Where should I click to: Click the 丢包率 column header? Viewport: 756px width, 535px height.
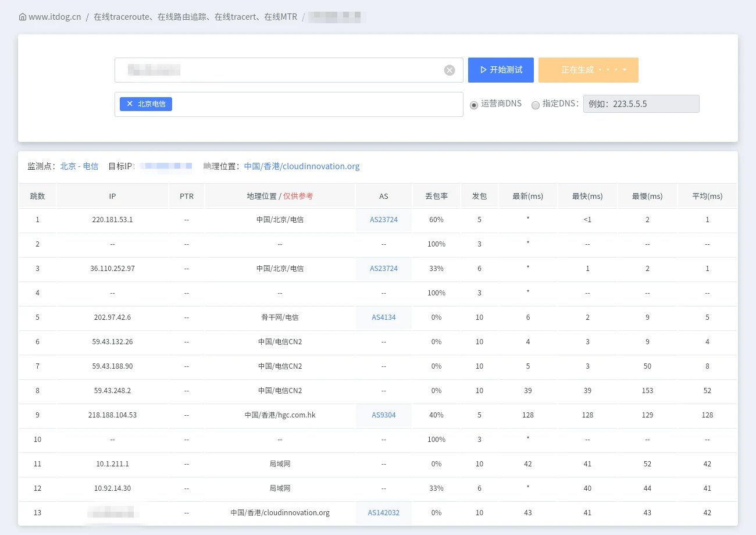pyautogui.click(x=436, y=196)
